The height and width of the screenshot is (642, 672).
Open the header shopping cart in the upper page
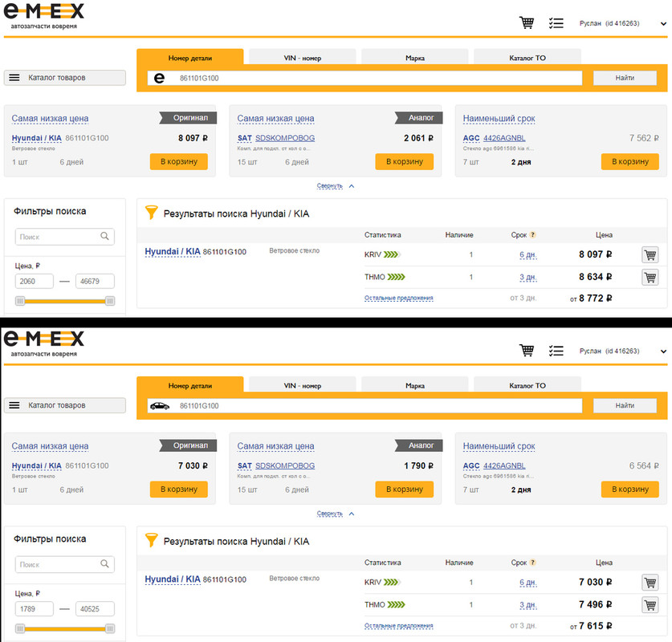(527, 22)
